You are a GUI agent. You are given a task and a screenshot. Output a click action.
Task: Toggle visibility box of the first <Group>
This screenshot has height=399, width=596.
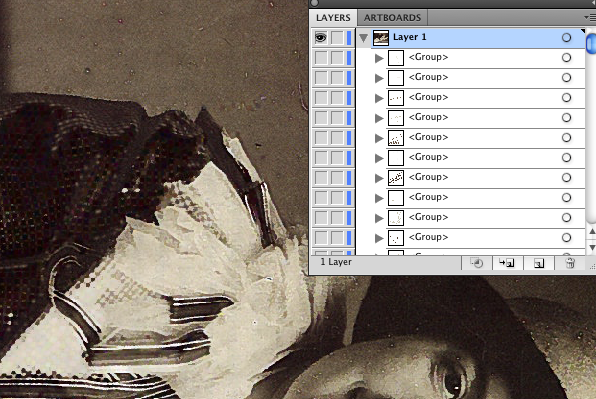click(321, 58)
